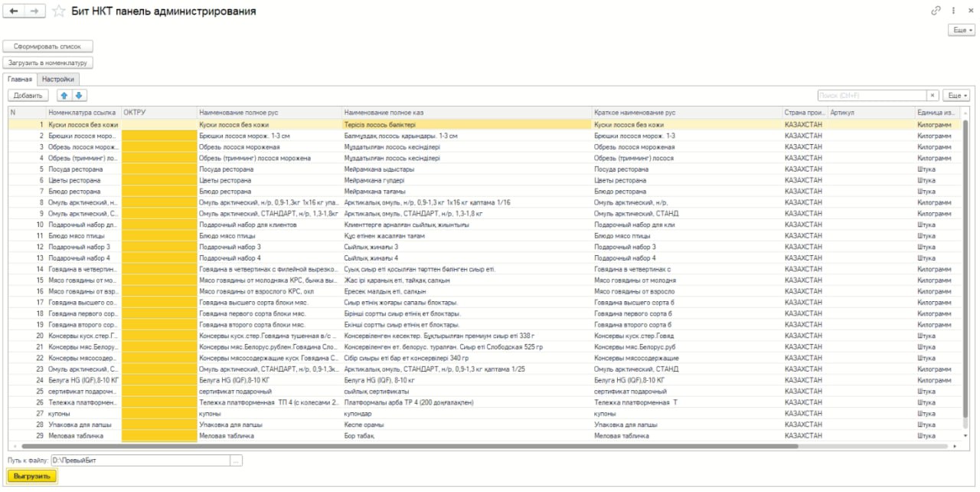Add form to favorites with star icon
The width and height of the screenshot is (980, 492).
[x=59, y=11]
